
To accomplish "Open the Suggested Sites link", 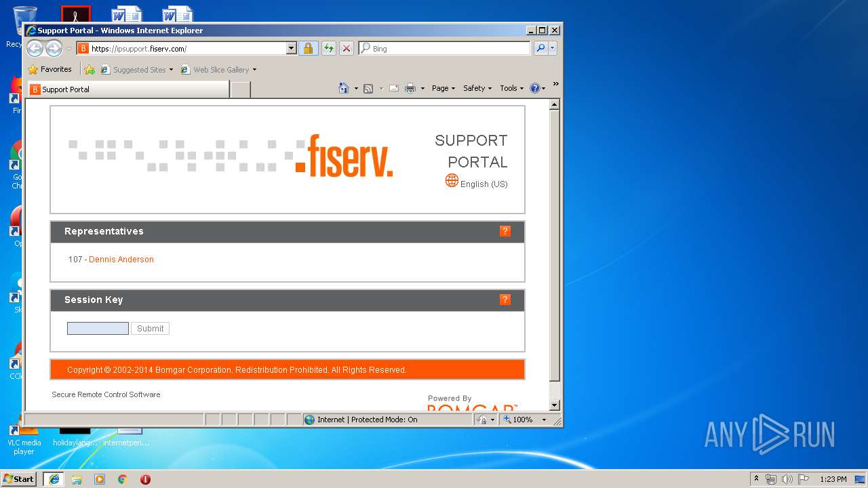I will pyautogui.click(x=136, y=70).
